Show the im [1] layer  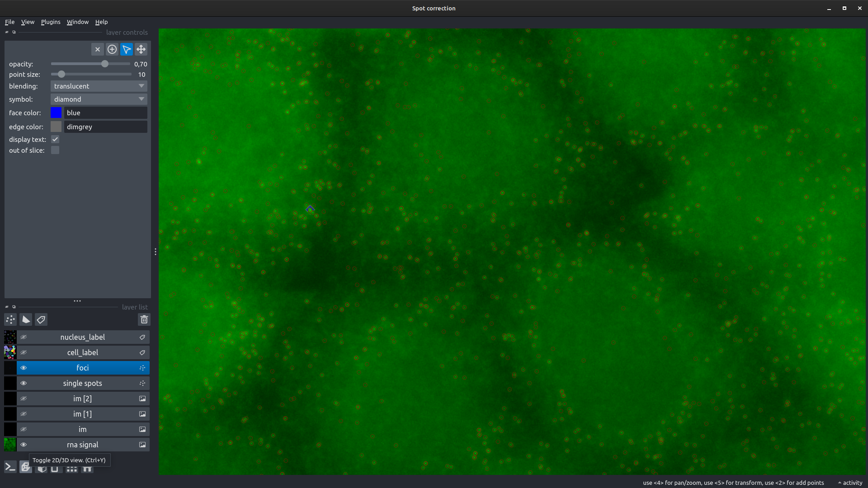24,414
